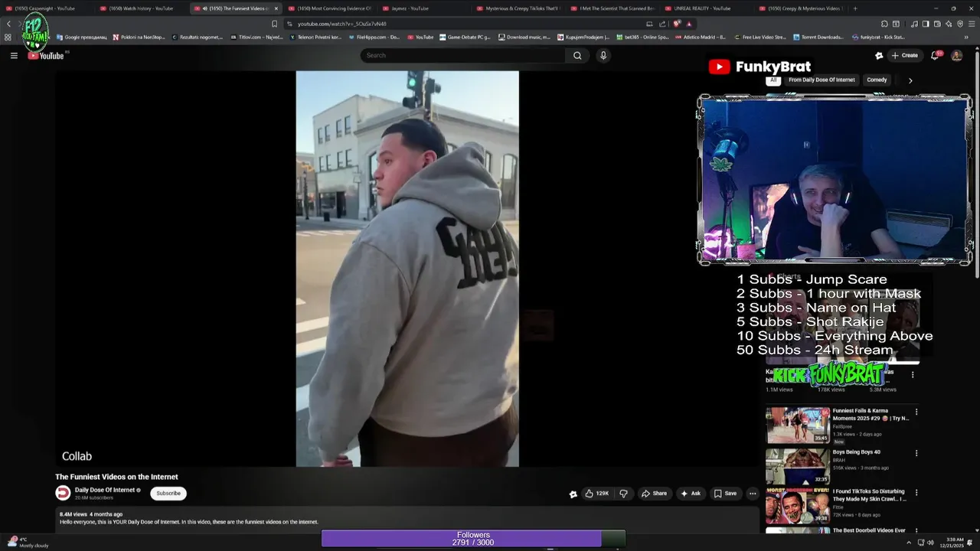Subscribe to Daily Dose Of Internet
This screenshot has width=980, height=551.
coord(168,494)
